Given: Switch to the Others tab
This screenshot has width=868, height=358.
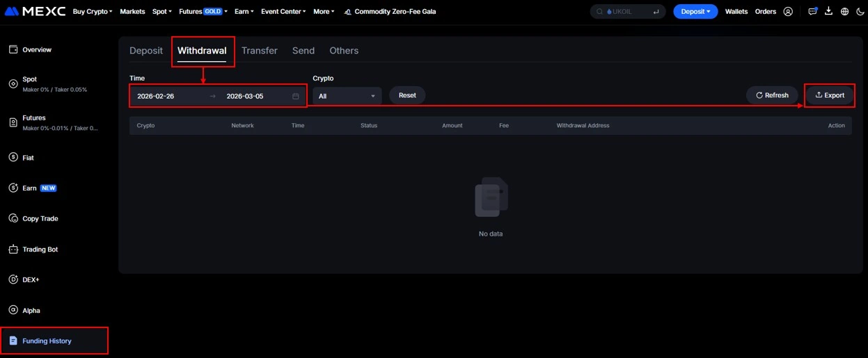Looking at the screenshot, I should [x=344, y=51].
